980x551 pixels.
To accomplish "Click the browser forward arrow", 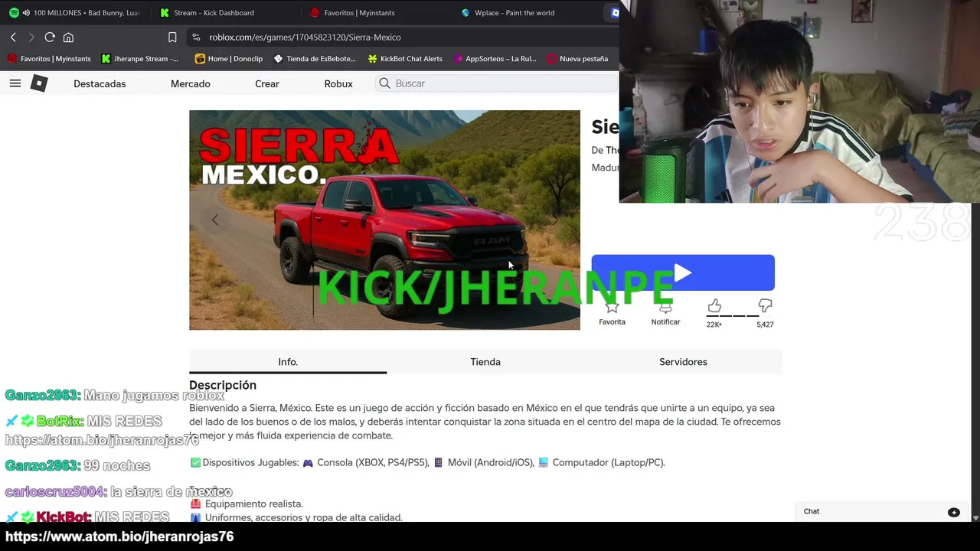I will pyautogui.click(x=31, y=37).
